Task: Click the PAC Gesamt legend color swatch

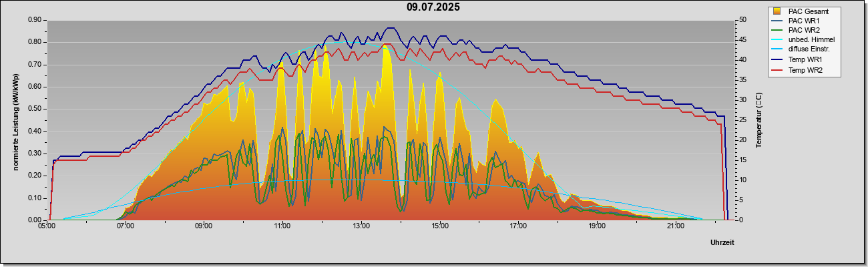Action: click(777, 11)
